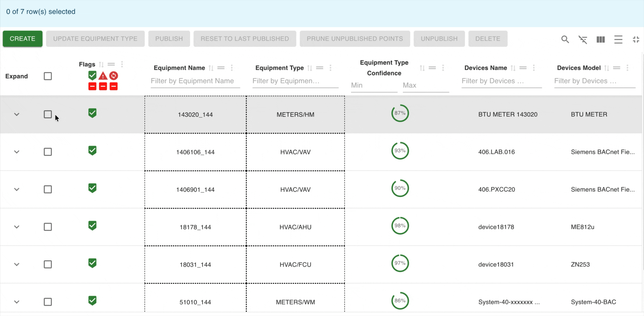
Task: Expand row 51010_144 details
Action: coord(16,302)
